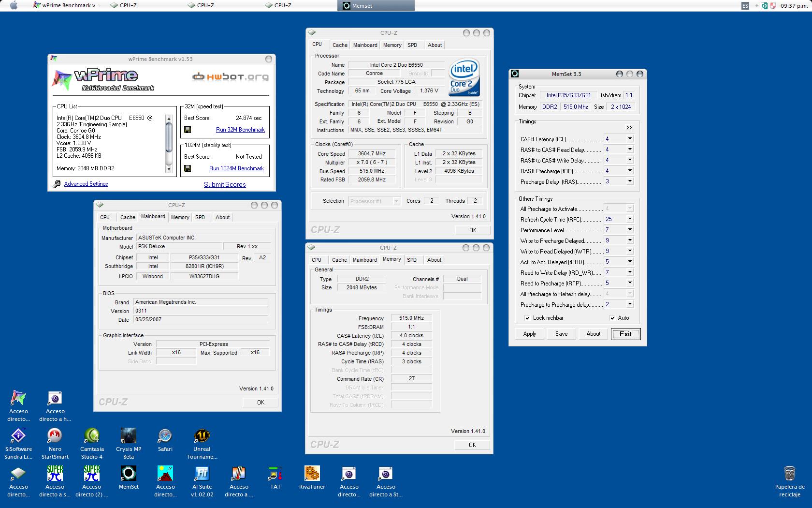The image size is (812, 508).
Task: Expand the Performance Level dropdown in MemSet
Action: [x=630, y=230]
